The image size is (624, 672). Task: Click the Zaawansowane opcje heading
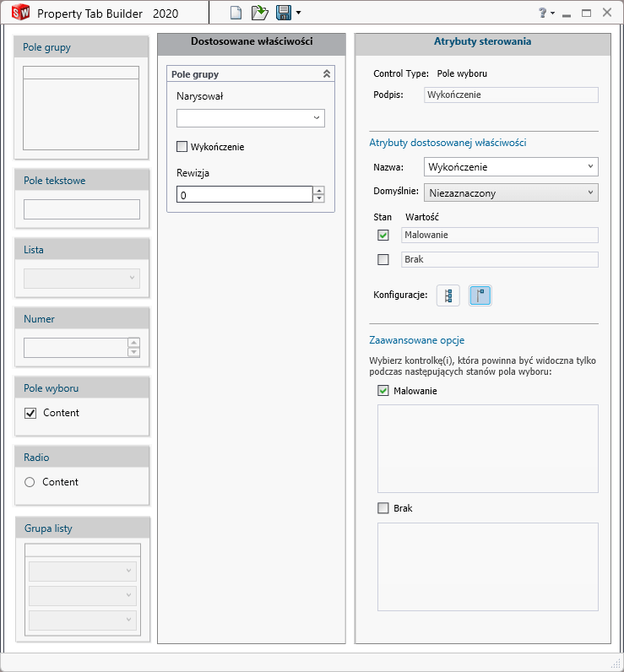click(x=417, y=340)
